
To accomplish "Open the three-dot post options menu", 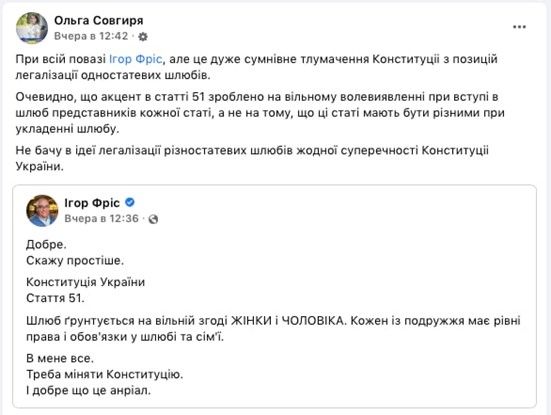I will [x=519, y=27].
